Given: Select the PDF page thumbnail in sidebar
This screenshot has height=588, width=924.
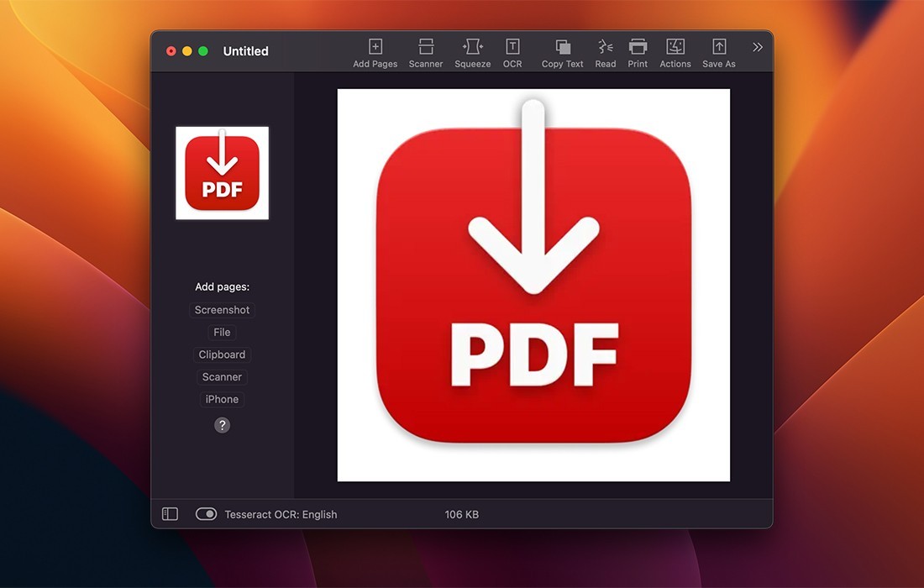Looking at the screenshot, I should (222, 172).
